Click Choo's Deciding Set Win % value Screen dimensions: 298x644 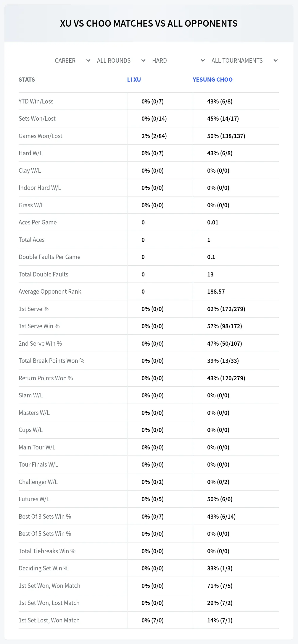click(220, 568)
